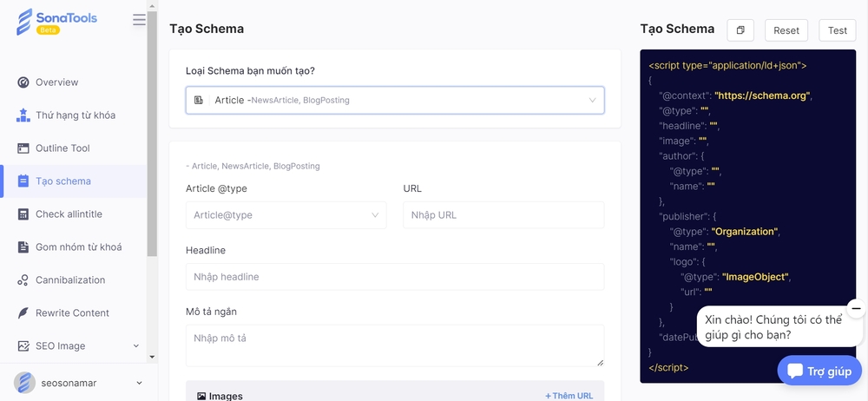Click the "ImageObject" value in code

coord(756,277)
